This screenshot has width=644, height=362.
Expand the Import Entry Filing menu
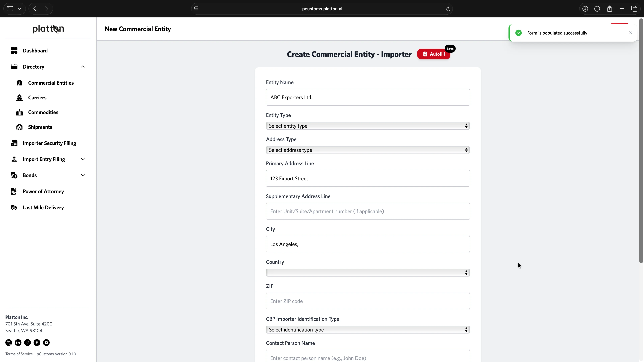pos(83,159)
